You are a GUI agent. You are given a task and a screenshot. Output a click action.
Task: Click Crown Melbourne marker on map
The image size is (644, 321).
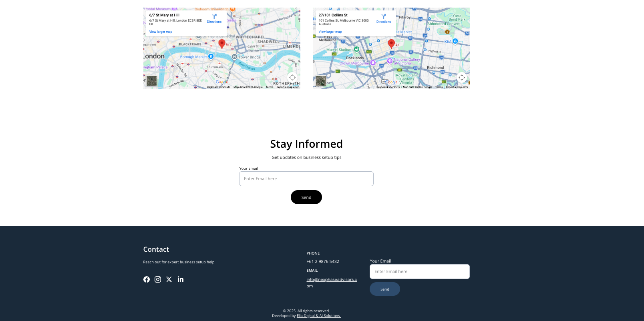point(373,62)
